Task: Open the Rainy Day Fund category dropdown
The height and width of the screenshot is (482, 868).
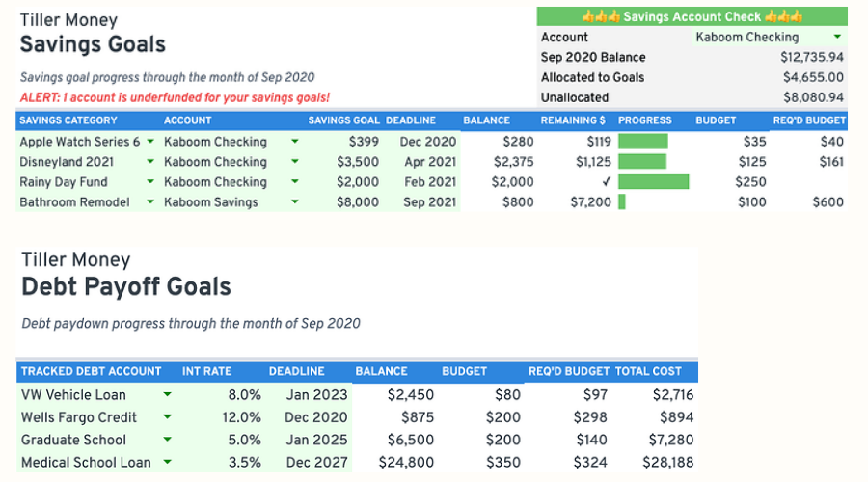Action: click(x=150, y=182)
